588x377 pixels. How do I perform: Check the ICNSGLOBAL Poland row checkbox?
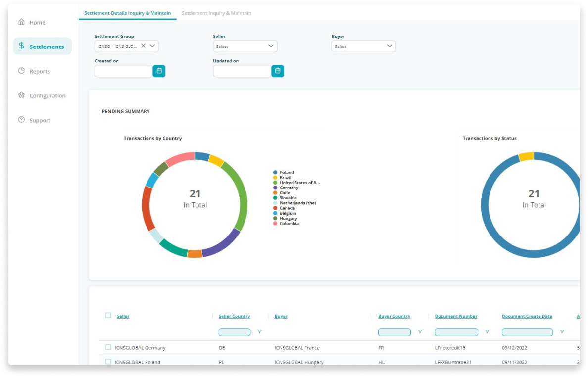tap(108, 362)
